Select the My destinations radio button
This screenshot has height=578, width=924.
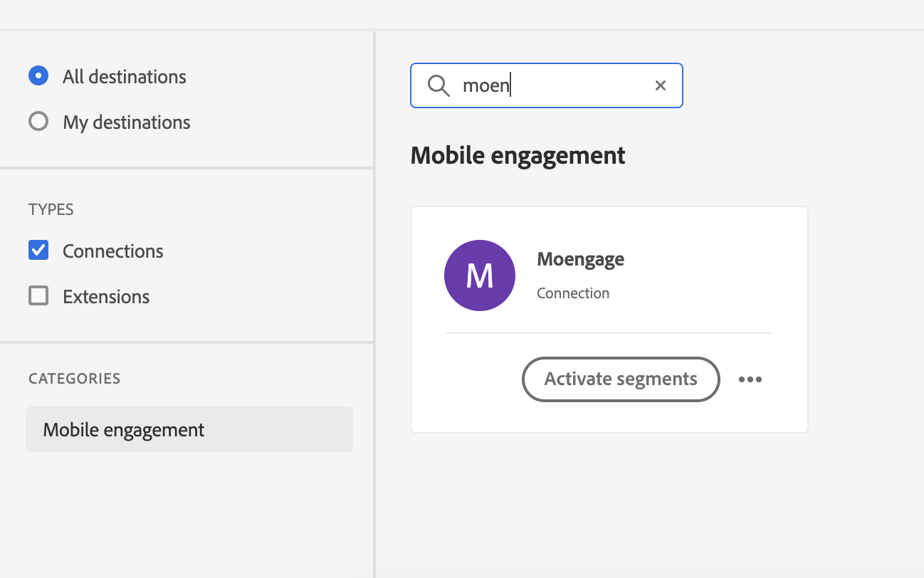pyautogui.click(x=38, y=122)
